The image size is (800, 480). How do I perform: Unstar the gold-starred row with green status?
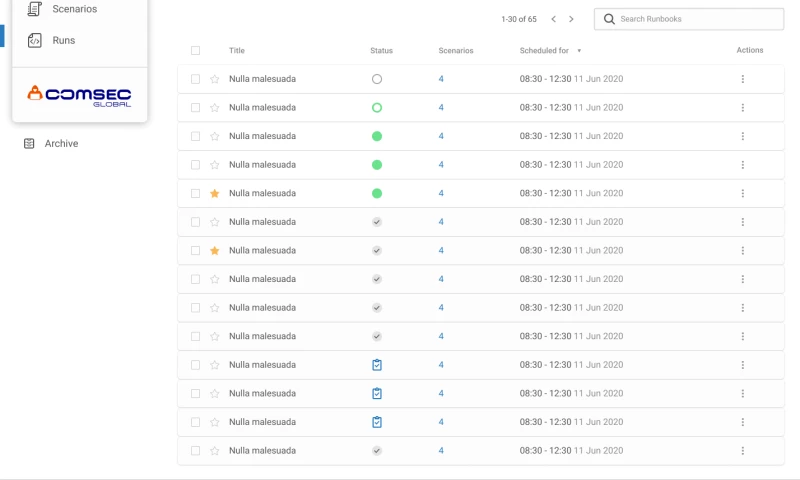215,193
